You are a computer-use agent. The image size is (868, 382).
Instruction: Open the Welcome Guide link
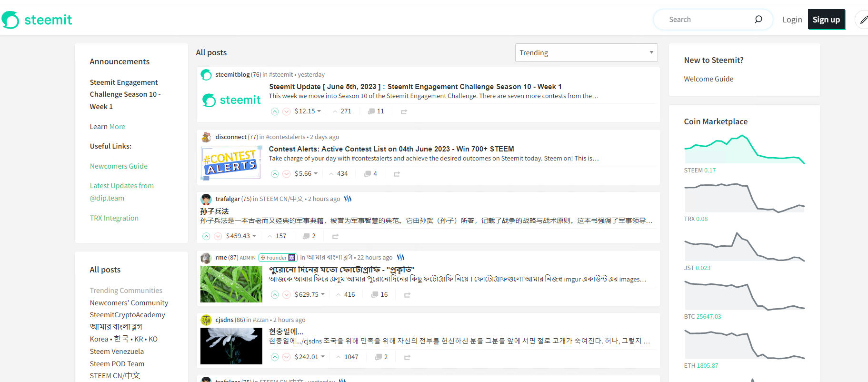click(x=708, y=79)
